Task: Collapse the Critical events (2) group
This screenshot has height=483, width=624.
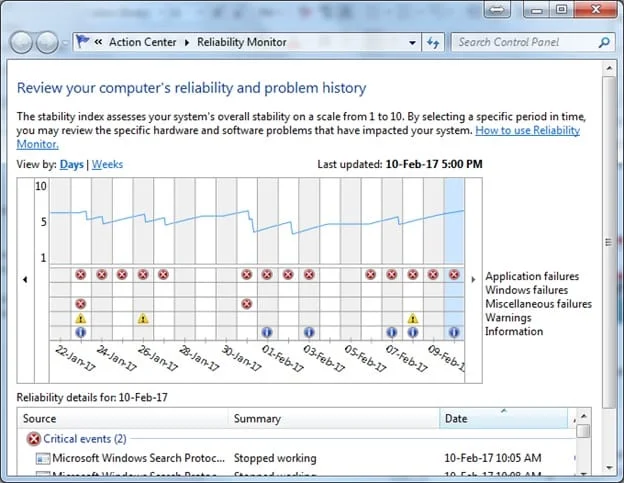Action: [85, 439]
